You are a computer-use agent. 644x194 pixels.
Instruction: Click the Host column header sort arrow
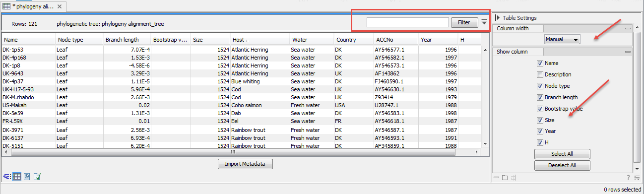click(x=247, y=40)
